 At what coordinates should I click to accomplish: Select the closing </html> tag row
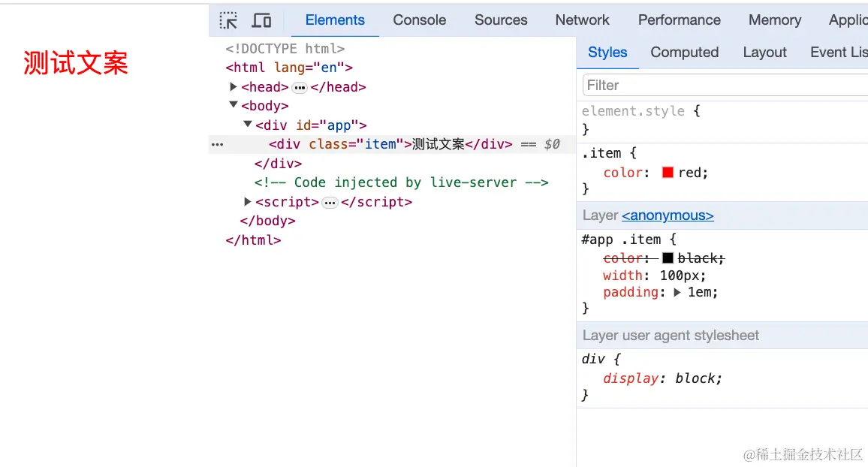click(253, 240)
